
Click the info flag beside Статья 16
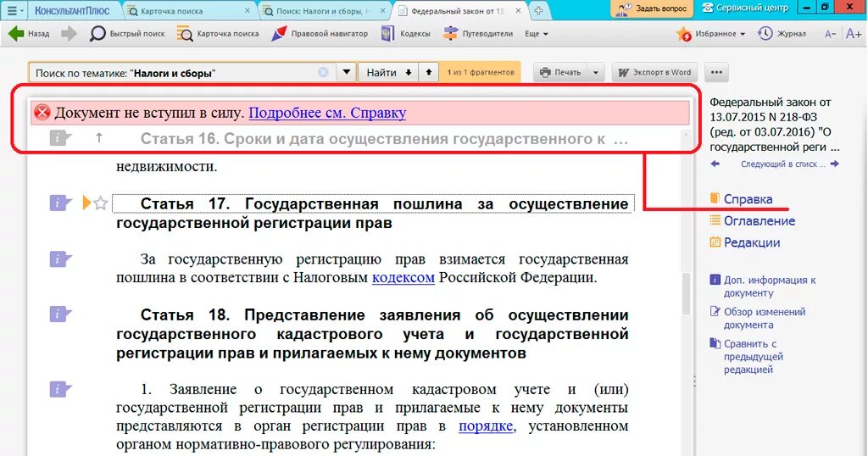pyautogui.click(x=60, y=137)
